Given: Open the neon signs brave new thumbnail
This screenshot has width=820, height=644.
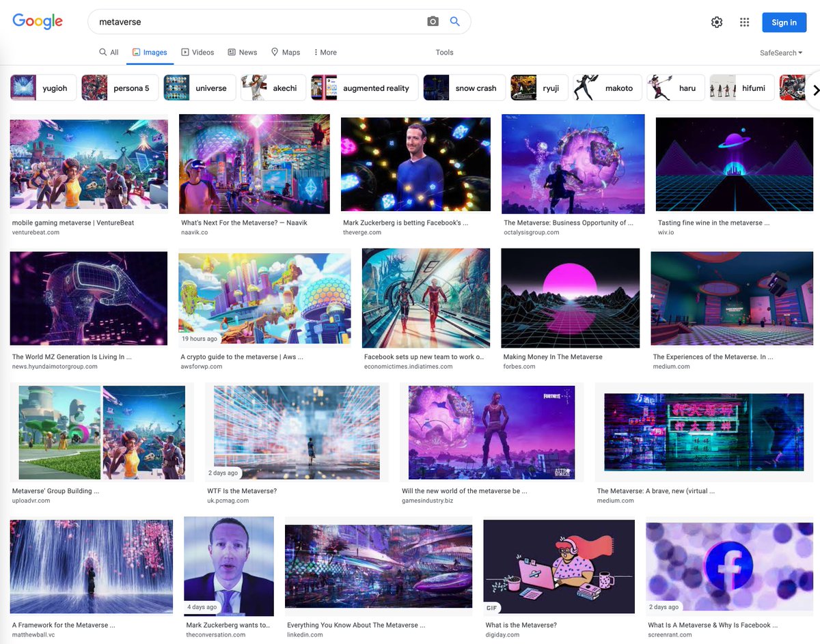Looking at the screenshot, I should 704,432.
